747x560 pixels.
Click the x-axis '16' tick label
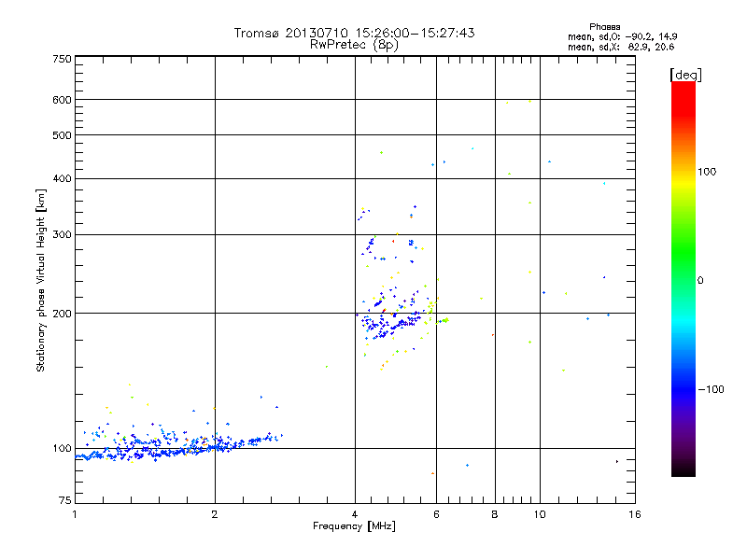click(x=635, y=515)
